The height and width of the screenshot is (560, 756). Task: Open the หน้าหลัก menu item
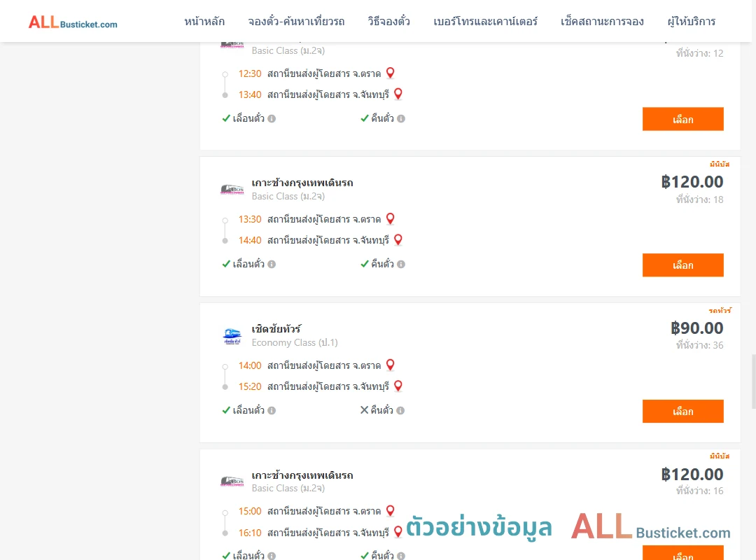pyautogui.click(x=204, y=21)
